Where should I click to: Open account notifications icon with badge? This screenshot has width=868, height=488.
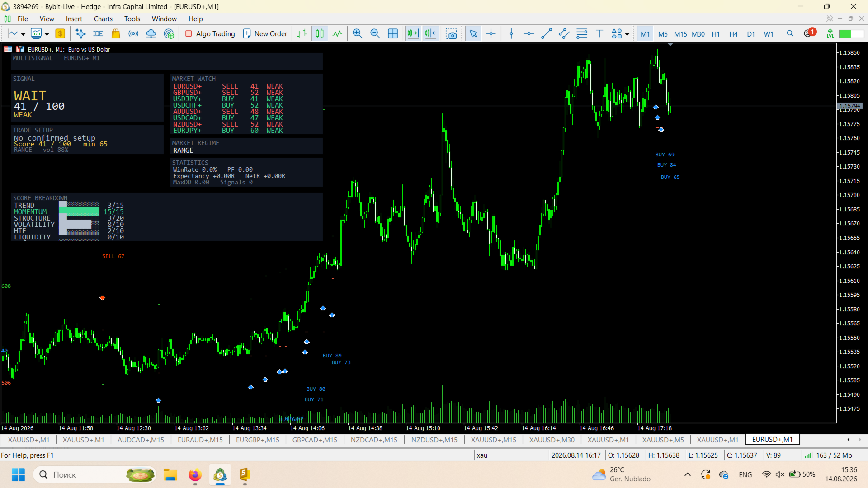click(x=809, y=33)
